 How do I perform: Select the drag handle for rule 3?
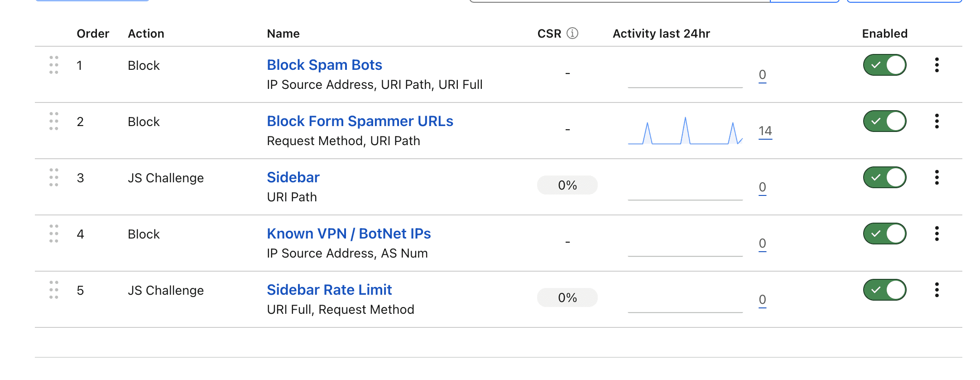click(x=54, y=177)
